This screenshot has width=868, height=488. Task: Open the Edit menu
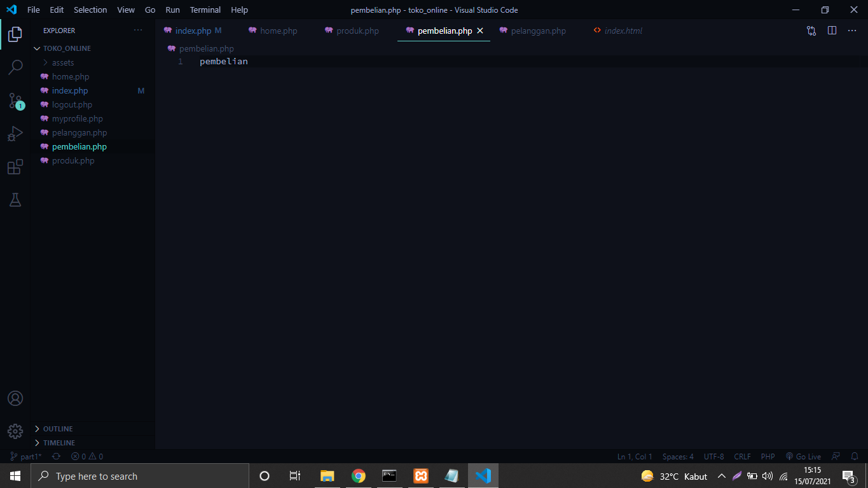57,10
